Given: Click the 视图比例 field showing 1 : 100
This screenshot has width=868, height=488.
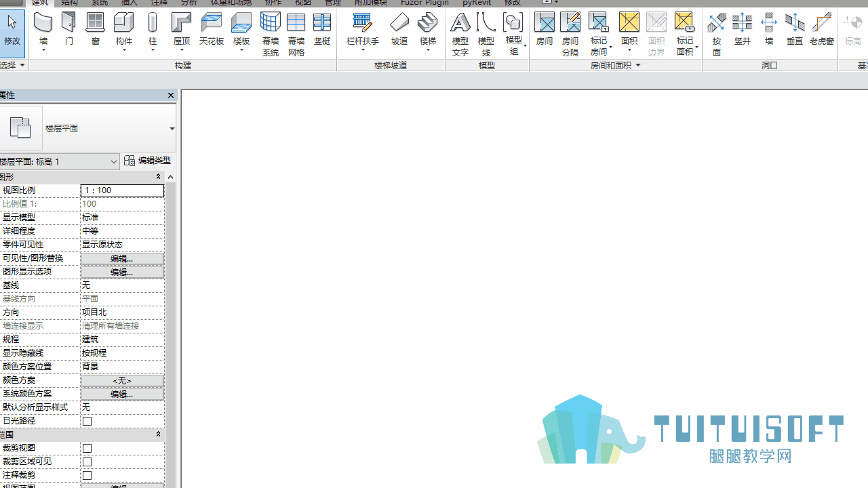Looking at the screenshot, I should pos(122,190).
